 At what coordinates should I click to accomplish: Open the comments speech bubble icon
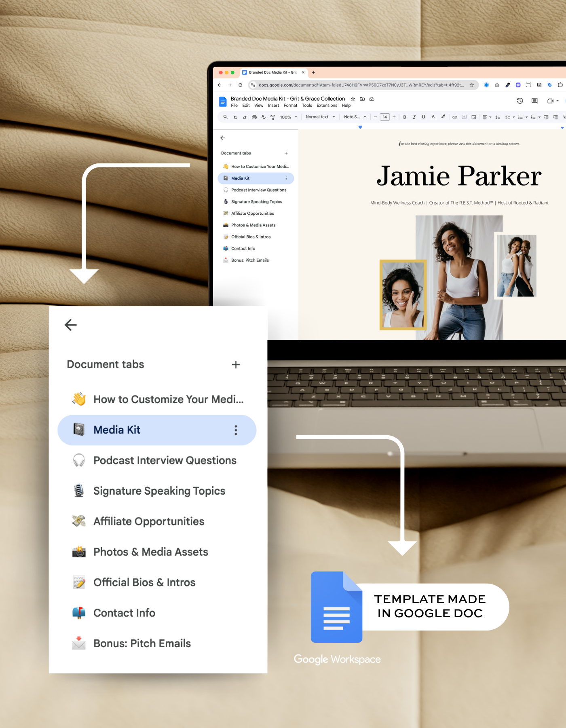click(534, 101)
